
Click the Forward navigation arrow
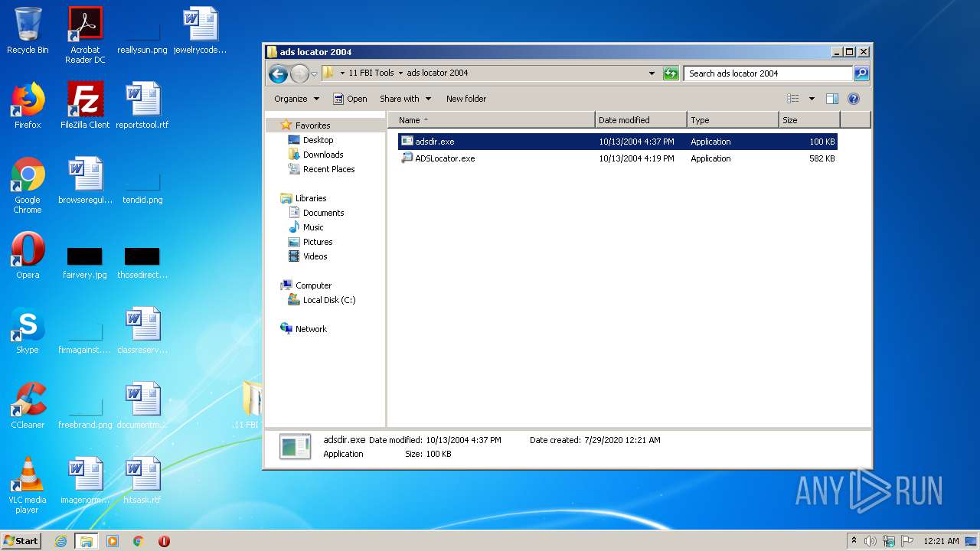(x=299, y=73)
